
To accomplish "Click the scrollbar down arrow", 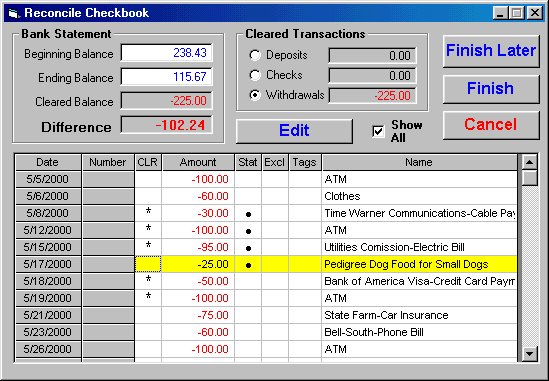I will coord(529,354).
